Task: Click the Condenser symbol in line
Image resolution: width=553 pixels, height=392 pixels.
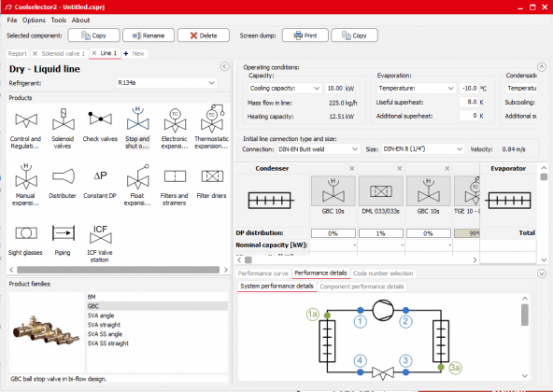Action: (x=271, y=201)
